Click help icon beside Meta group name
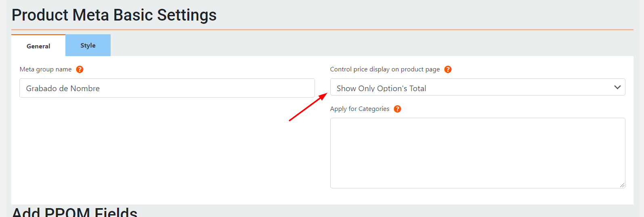Screen dimensions: 644x217 [x=80, y=69]
